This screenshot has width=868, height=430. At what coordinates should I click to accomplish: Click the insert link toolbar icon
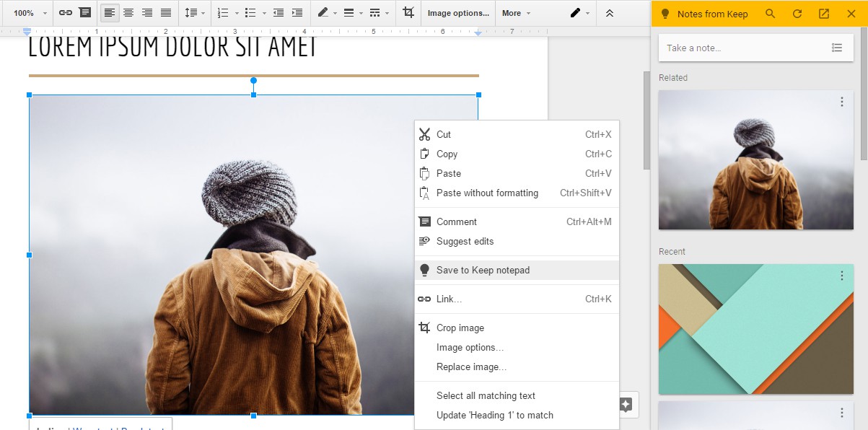click(66, 13)
